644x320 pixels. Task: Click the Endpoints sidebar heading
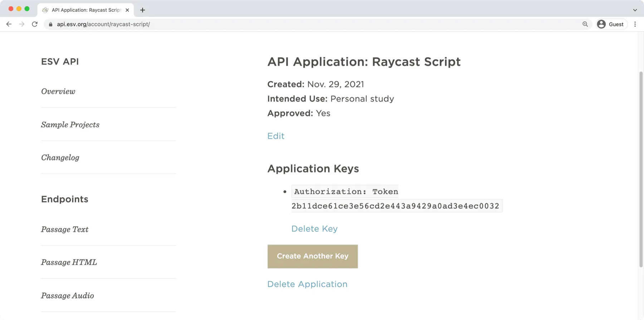65,199
